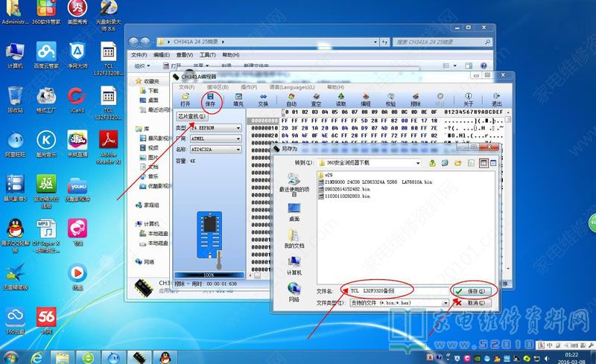596x364 pixels.
Task: Click the 交换 (Swap) toolbar icon
Action: pos(263,100)
